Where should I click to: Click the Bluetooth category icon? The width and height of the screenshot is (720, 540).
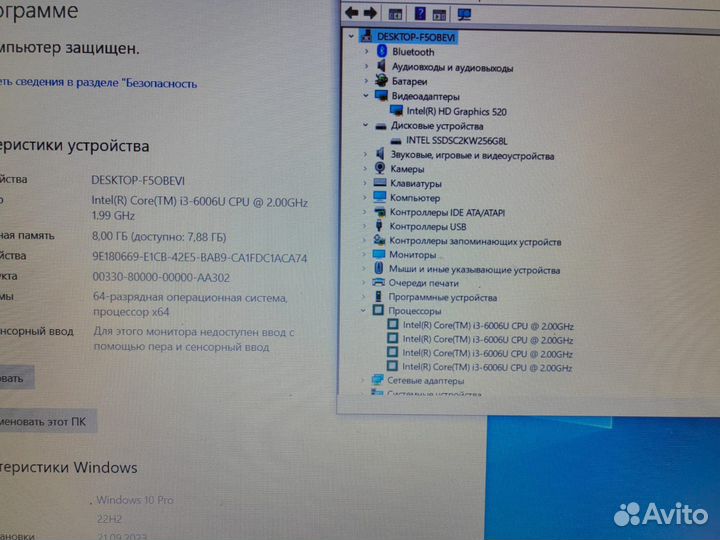tap(382, 51)
